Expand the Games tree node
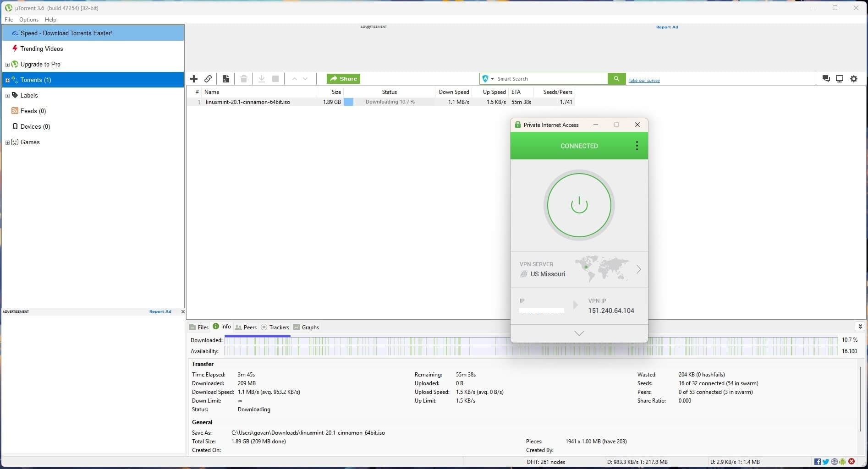Viewport: 868px width, 469px height. pyautogui.click(x=7, y=142)
